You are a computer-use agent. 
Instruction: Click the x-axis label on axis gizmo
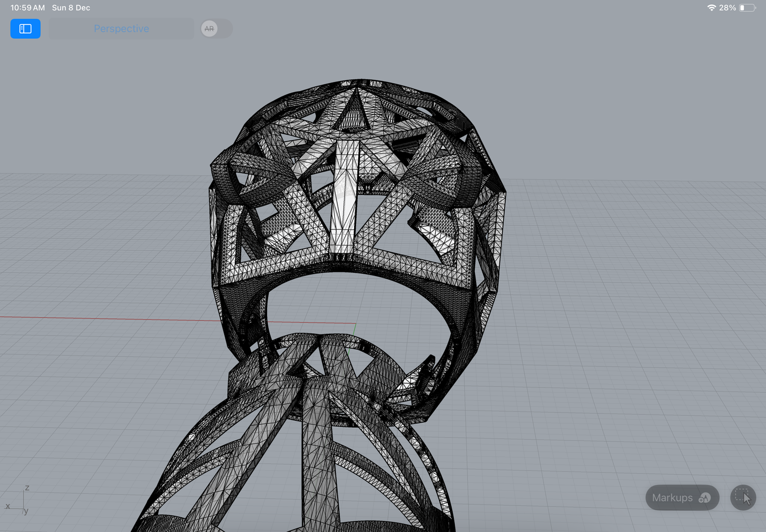7,506
